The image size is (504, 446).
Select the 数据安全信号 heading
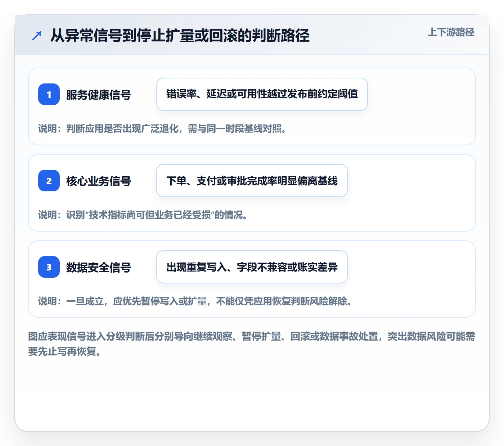point(99,268)
